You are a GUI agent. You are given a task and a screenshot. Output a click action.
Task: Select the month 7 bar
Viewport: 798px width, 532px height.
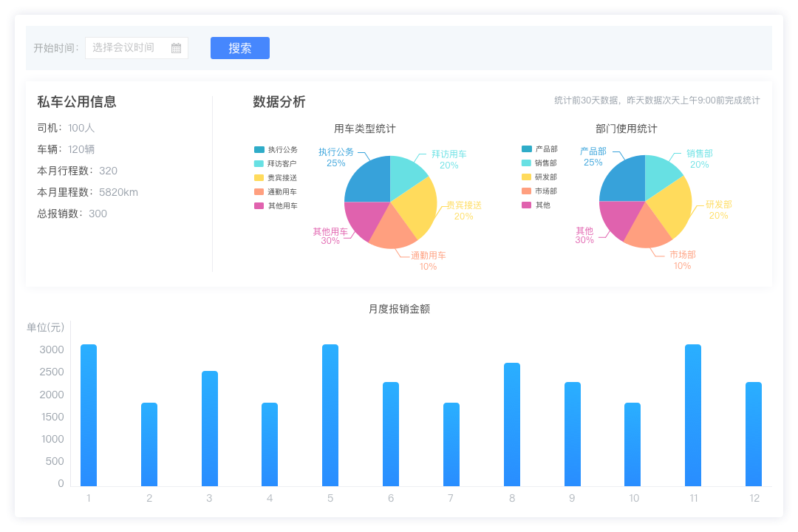[x=451, y=444]
